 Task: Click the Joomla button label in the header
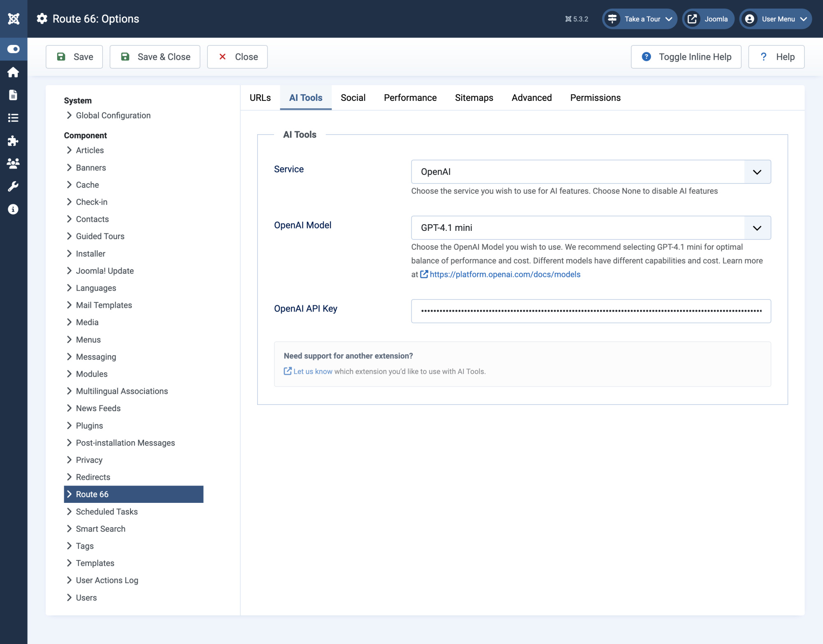pyautogui.click(x=716, y=19)
